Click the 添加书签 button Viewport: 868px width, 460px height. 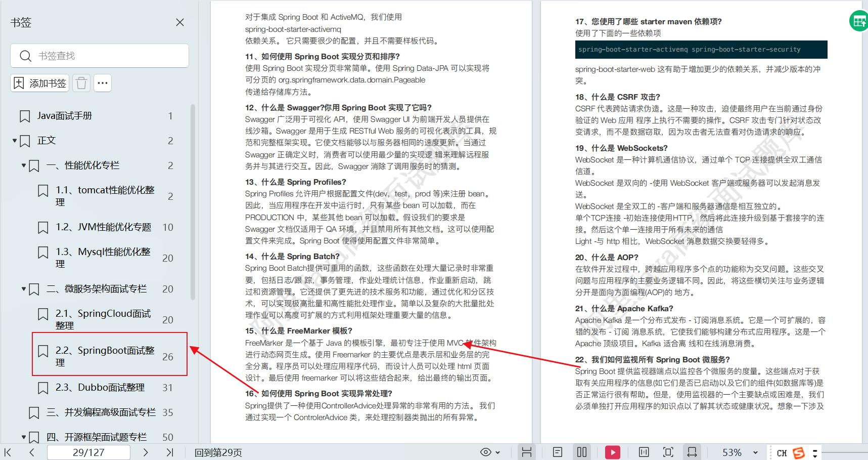point(40,83)
